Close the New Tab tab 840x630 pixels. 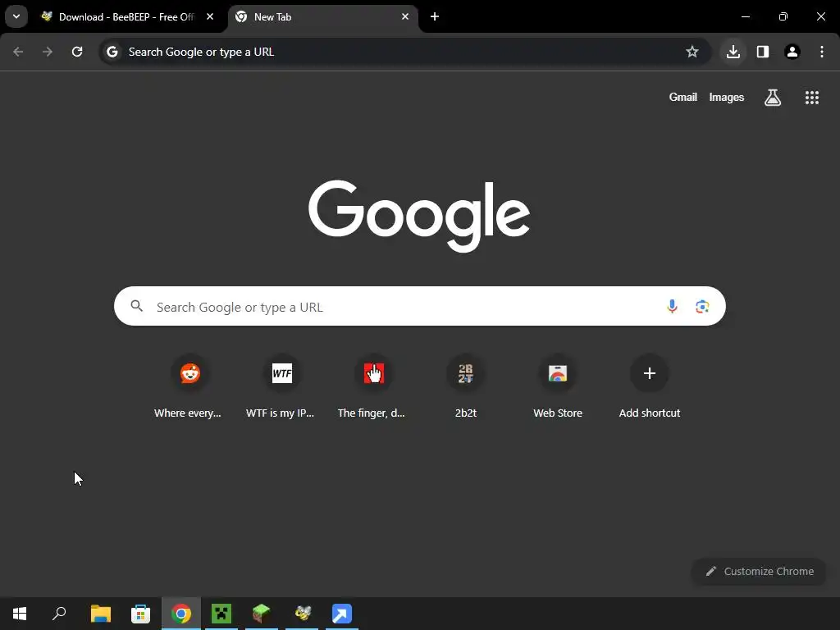coord(405,16)
